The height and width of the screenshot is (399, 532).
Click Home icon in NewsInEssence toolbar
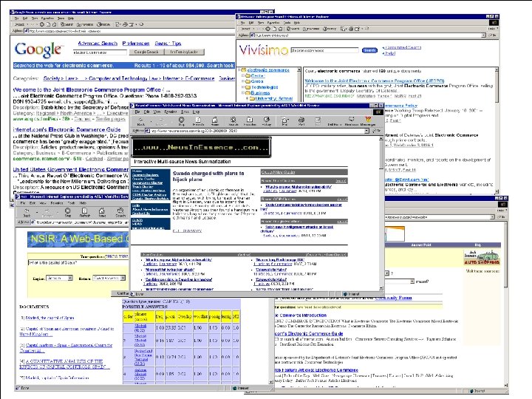(x=215, y=120)
